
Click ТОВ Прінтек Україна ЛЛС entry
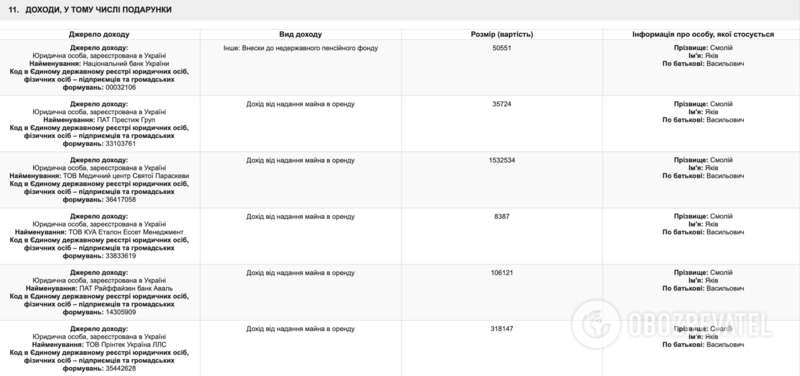click(126, 345)
